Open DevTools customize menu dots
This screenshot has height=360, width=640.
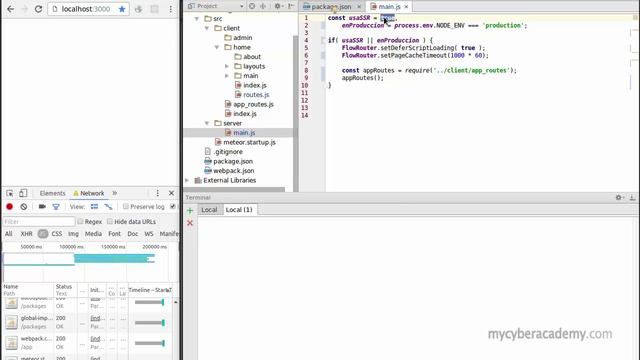[158, 193]
